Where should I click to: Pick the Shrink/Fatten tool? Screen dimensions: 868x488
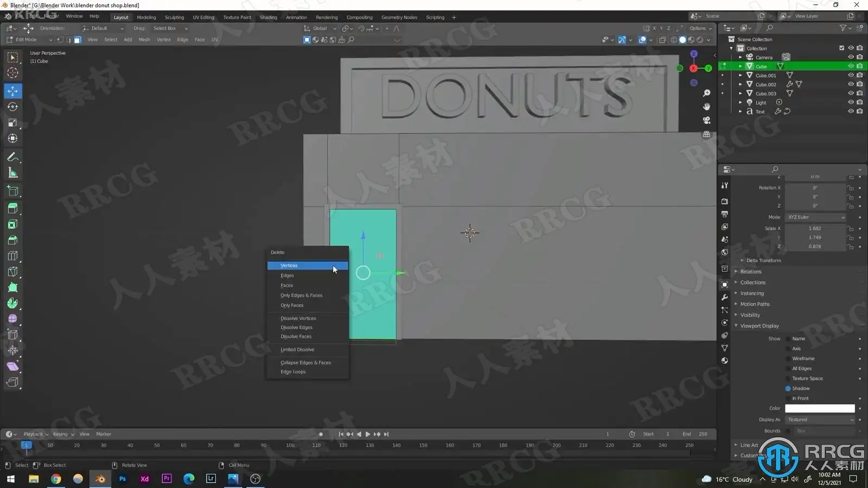click(12, 350)
